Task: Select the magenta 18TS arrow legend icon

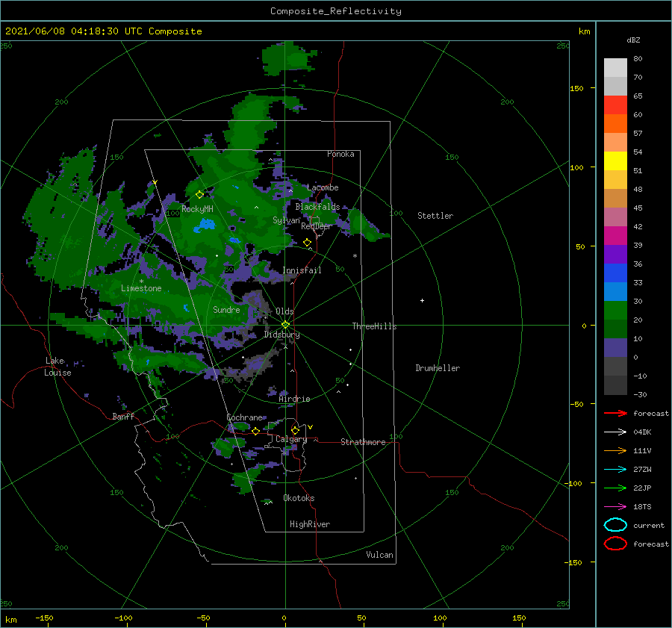Action: pos(615,507)
